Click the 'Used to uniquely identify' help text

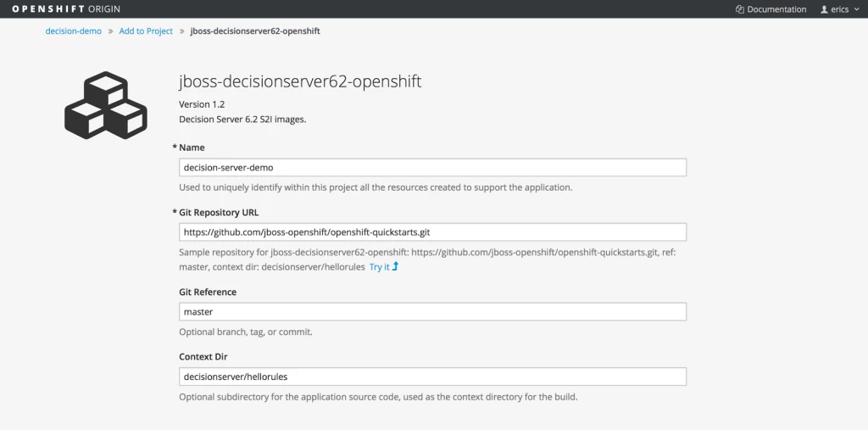click(x=376, y=187)
